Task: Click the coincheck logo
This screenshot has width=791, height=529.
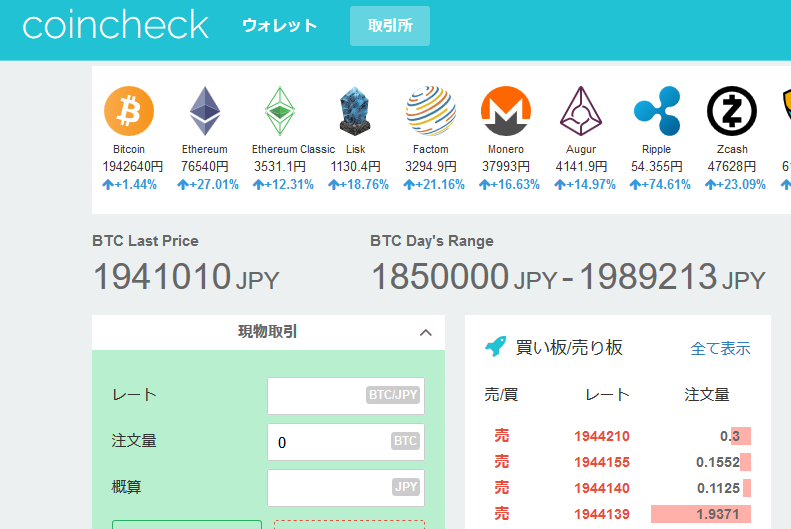Action: (116, 26)
